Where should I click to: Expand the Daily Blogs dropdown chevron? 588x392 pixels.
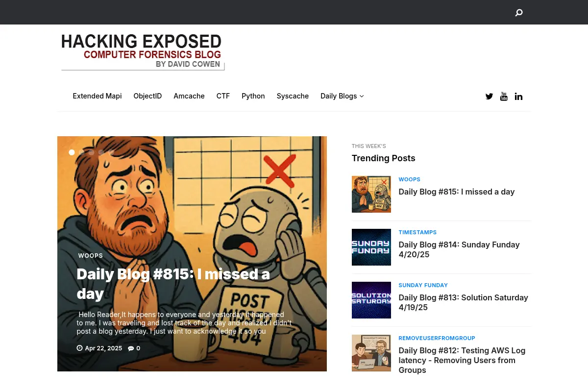362,96
